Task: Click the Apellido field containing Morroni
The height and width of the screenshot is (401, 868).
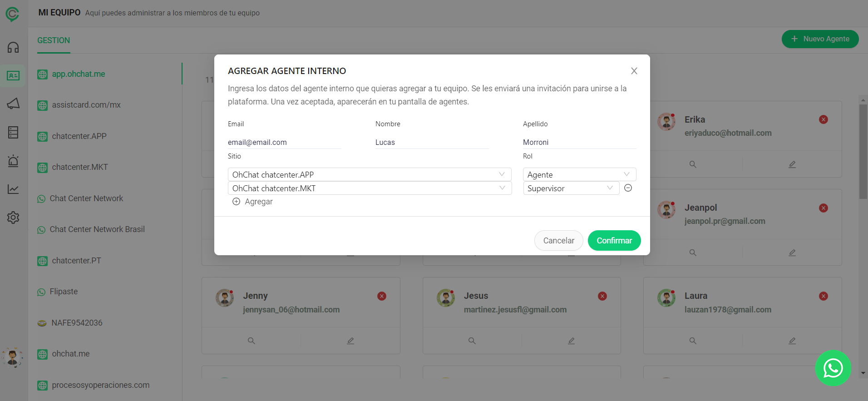Action: [x=580, y=142]
